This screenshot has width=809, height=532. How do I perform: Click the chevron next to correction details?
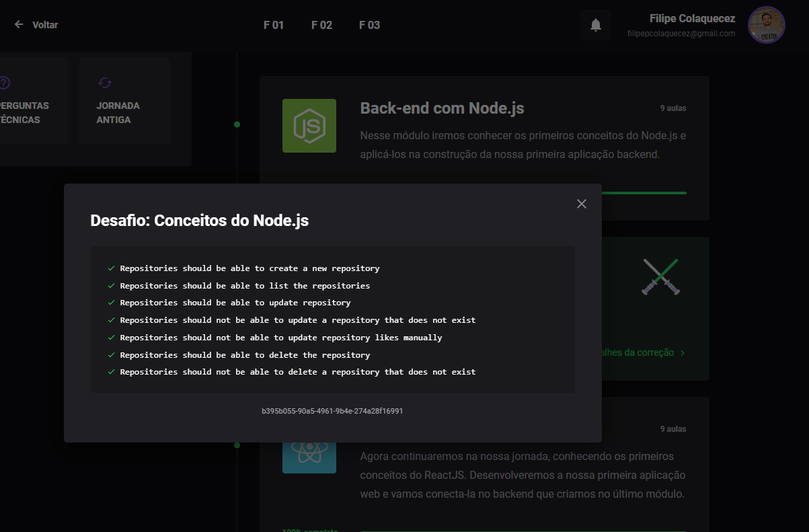point(683,353)
